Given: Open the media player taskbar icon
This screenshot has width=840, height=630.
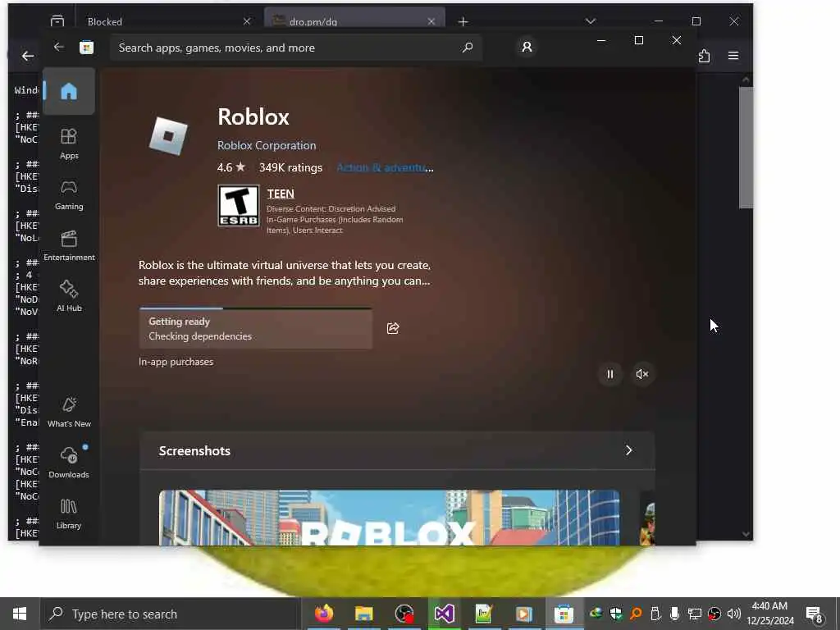Looking at the screenshot, I should pos(524,614).
